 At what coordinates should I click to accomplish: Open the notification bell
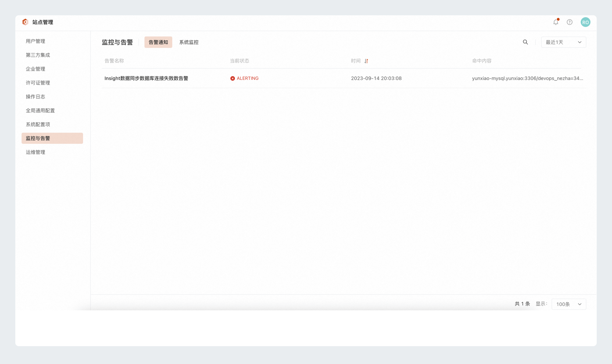pos(556,22)
